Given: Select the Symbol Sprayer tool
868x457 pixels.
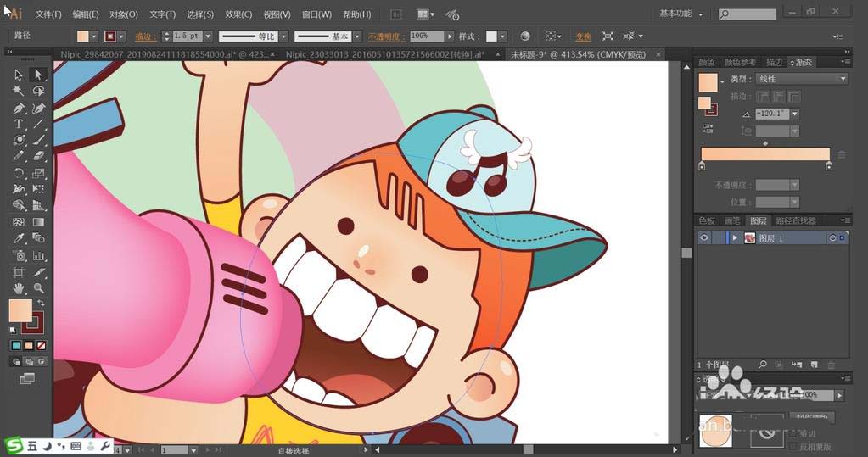Looking at the screenshot, I should coord(19,255).
